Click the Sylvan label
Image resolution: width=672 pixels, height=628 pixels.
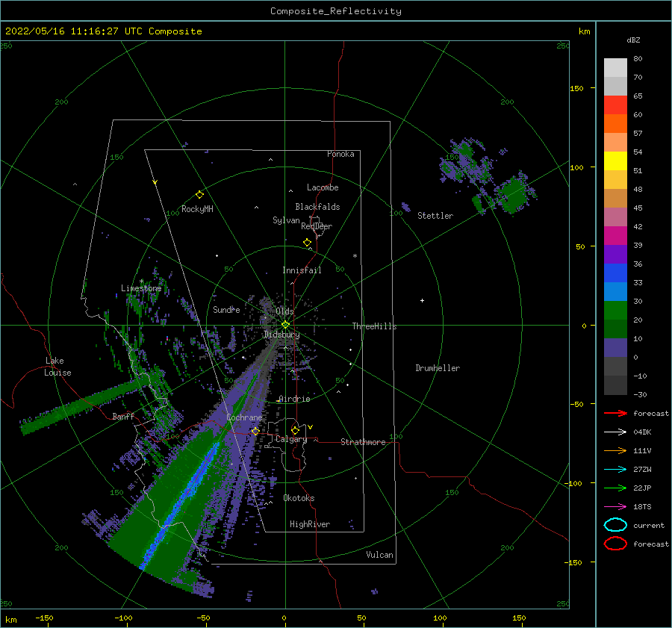(x=286, y=220)
